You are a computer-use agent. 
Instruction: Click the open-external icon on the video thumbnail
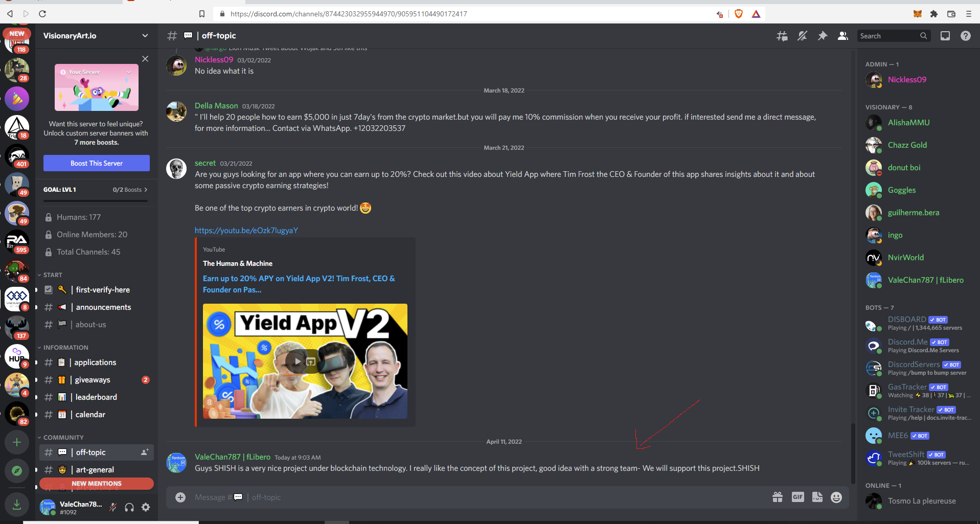311,361
